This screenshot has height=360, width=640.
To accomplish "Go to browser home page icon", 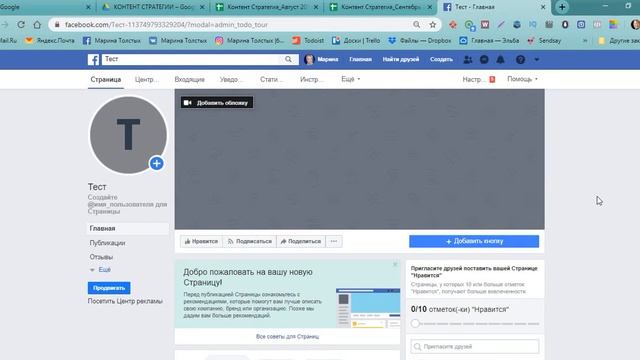I will coord(37,24).
